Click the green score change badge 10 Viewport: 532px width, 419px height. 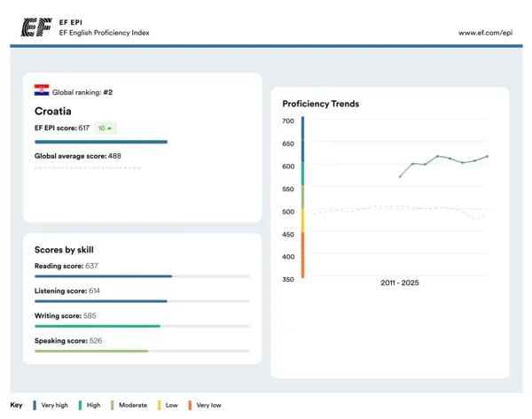click(106, 128)
